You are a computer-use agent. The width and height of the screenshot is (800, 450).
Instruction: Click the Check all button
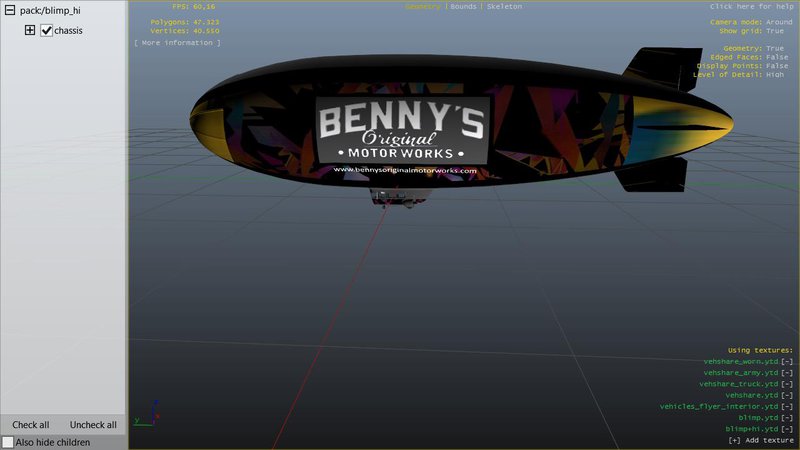click(x=31, y=424)
